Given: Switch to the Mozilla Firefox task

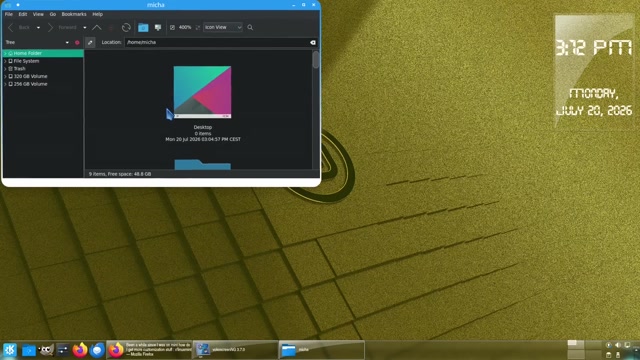Looking at the screenshot, I should [149, 350].
